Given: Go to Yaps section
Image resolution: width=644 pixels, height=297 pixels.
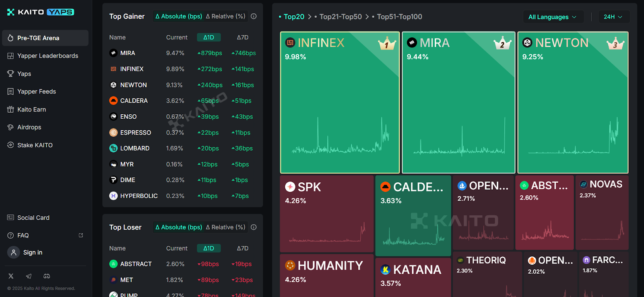Looking at the screenshot, I should tap(45, 74).
